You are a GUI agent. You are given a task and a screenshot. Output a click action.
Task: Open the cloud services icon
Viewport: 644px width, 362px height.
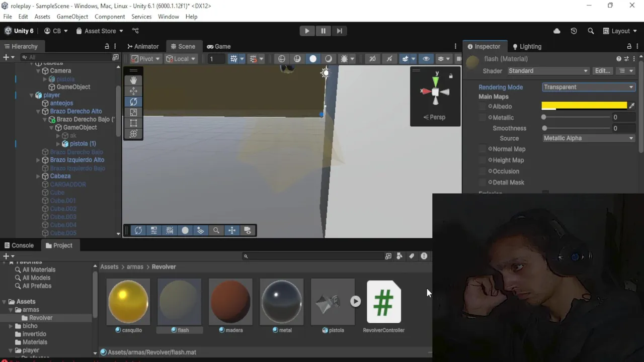pyautogui.click(x=557, y=31)
